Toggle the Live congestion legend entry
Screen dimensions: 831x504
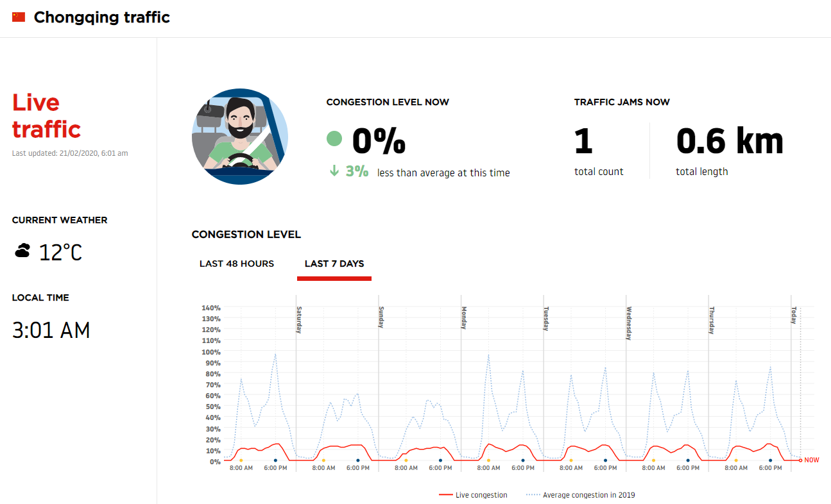pos(474,495)
